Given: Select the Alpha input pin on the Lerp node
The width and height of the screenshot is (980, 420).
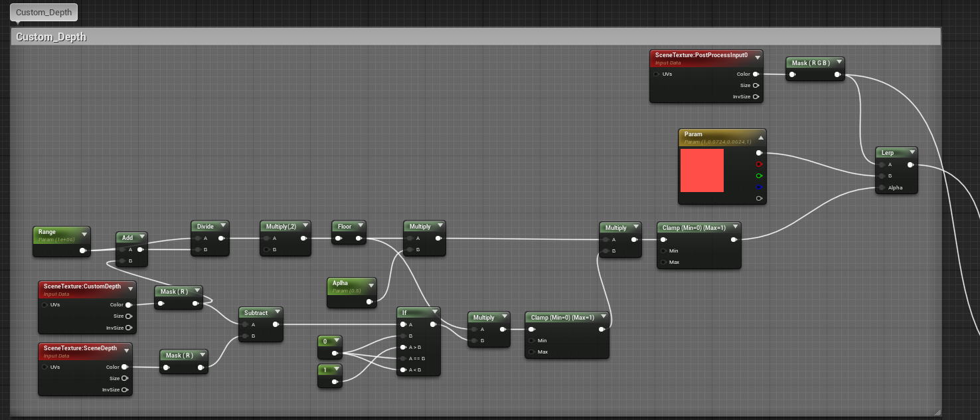Looking at the screenshot, I should tap(882, 187).
